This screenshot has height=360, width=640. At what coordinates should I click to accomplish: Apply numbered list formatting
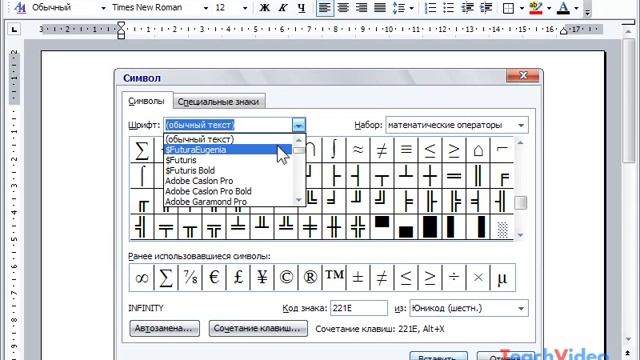pos(430,8)
